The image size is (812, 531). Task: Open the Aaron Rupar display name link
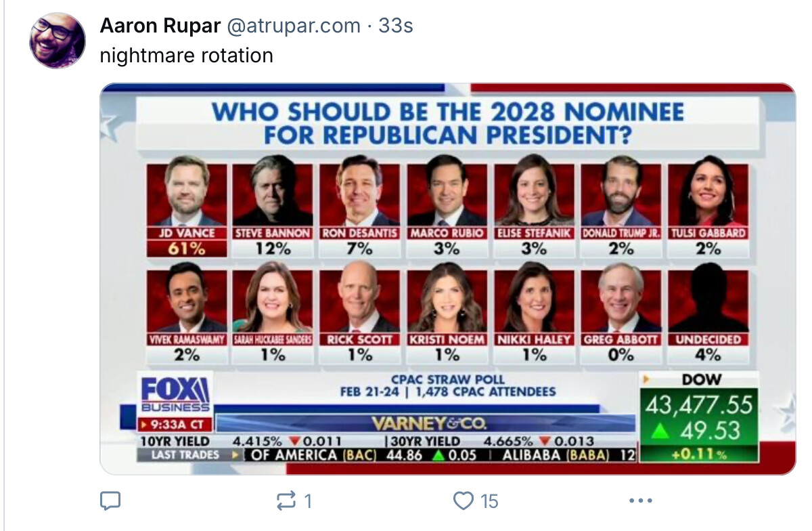(x=160, y=26)
